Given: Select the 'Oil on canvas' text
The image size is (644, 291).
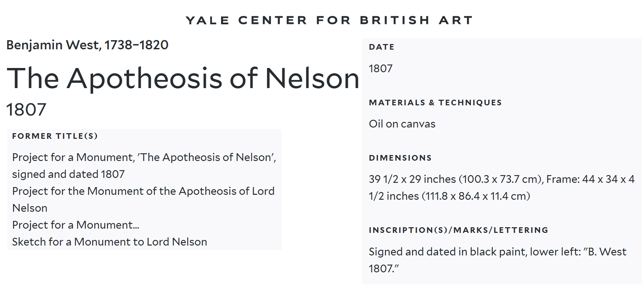Looking at the screenshot, I should 402,124.
